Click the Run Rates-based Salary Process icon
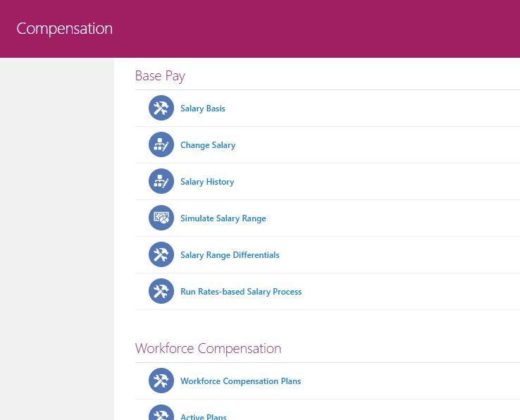 161,291
